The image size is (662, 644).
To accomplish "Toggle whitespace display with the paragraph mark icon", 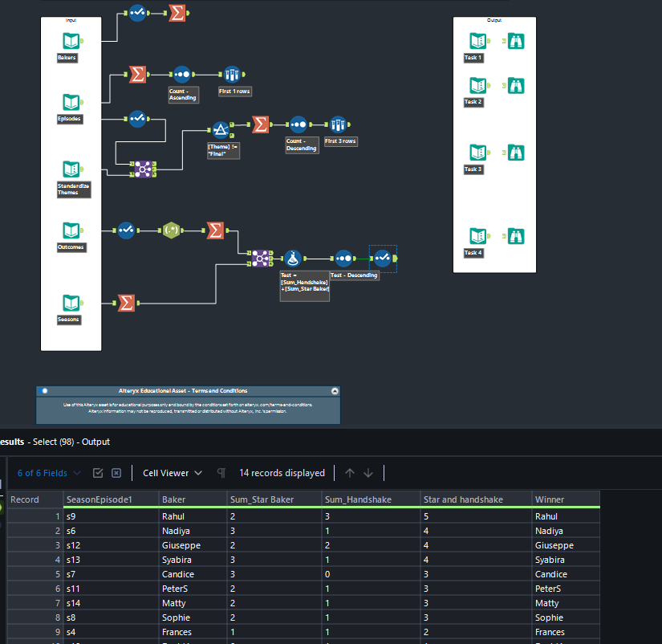I will pyautogui.click(x=221, y=473).
